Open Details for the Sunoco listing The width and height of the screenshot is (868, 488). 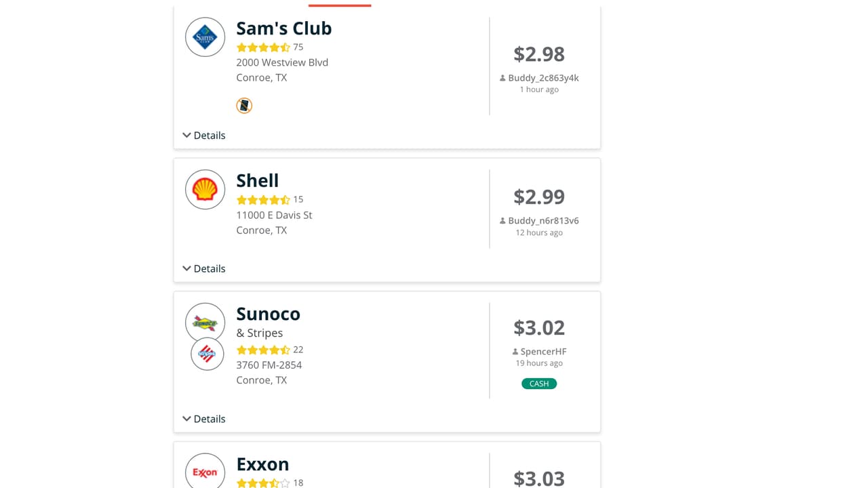(203, 418)
